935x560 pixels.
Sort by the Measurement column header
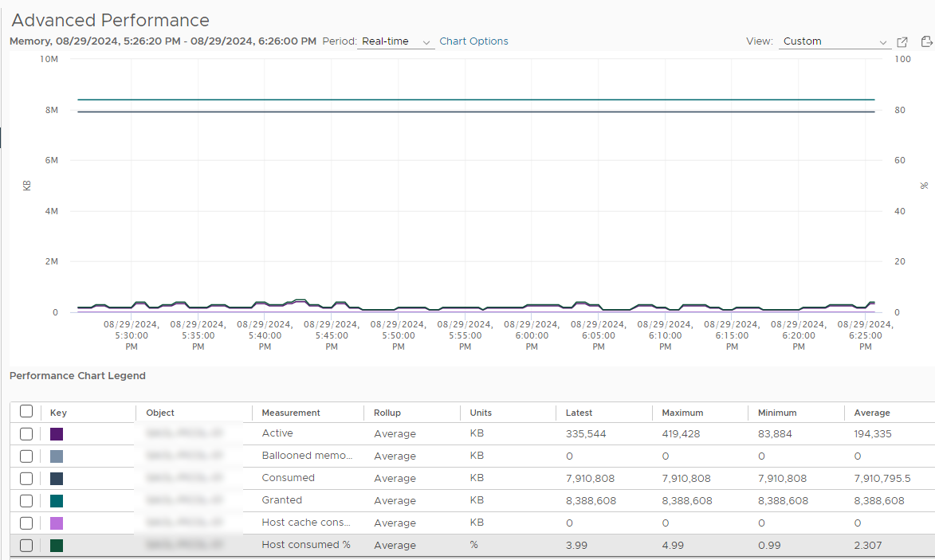click(291, 413)
